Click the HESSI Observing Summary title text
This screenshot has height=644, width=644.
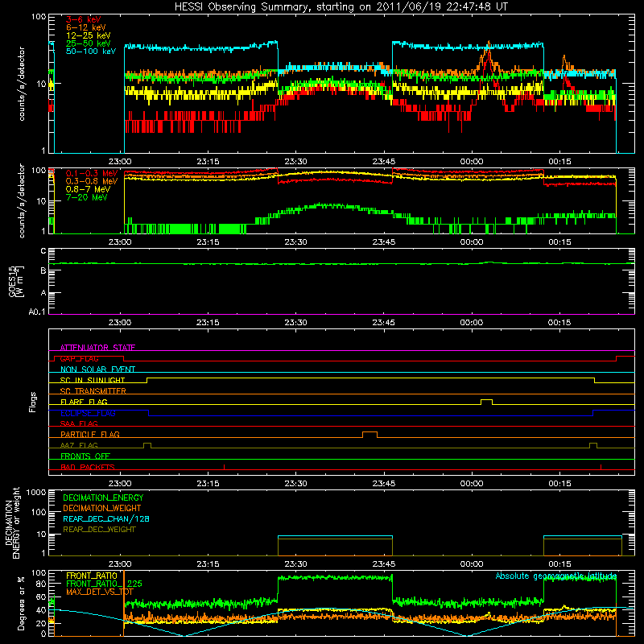tap(341, 6)
